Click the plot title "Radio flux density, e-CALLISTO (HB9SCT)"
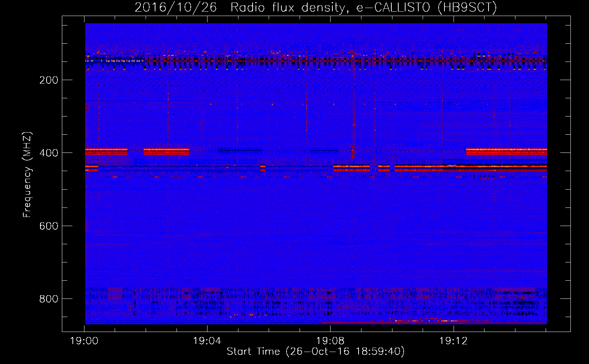 pyautogui.click(x=364, y=7)
